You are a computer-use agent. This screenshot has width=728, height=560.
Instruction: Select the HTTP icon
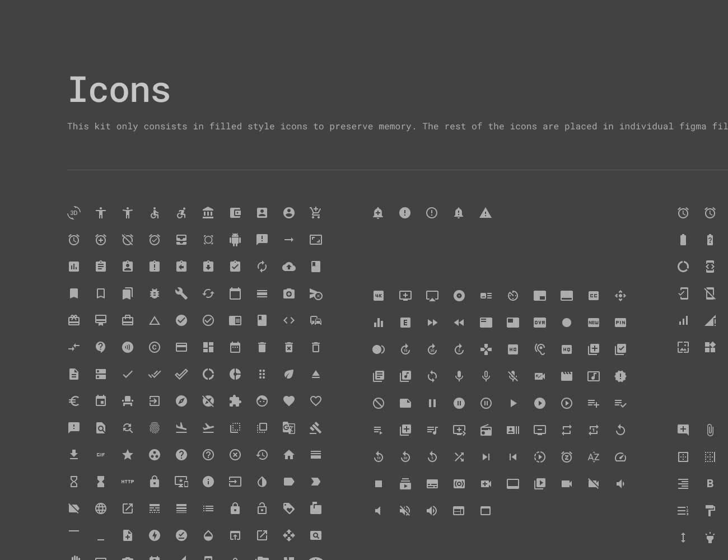click(x=128, y=482)
